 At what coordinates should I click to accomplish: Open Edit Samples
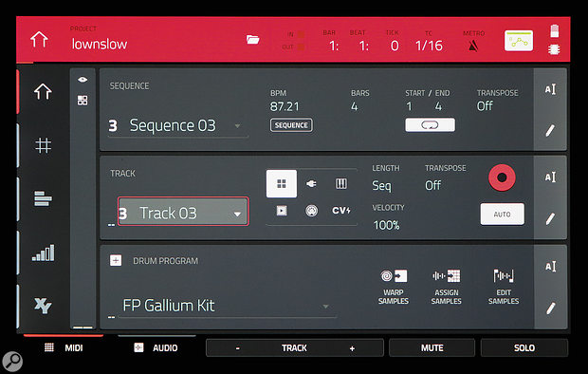coord(504,288)
